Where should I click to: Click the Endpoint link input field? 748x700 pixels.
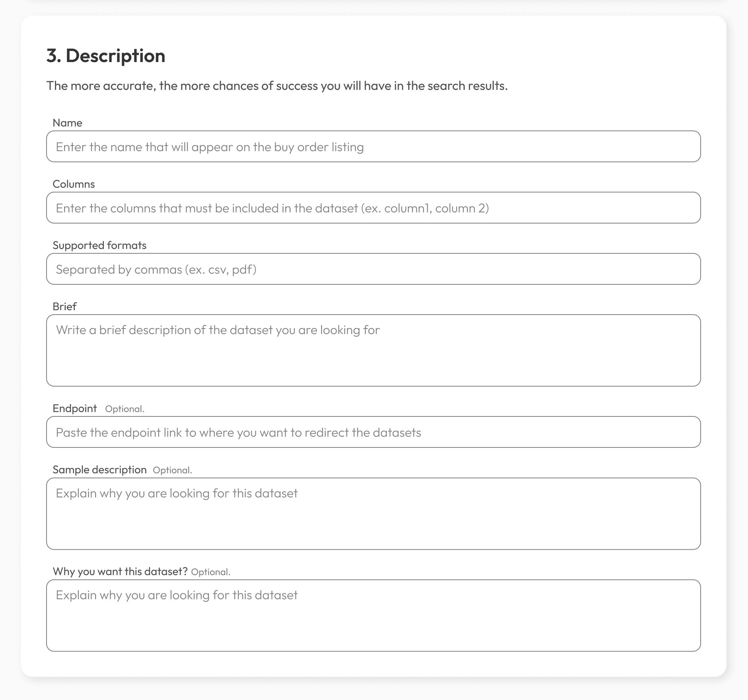(x=373, y=432)
